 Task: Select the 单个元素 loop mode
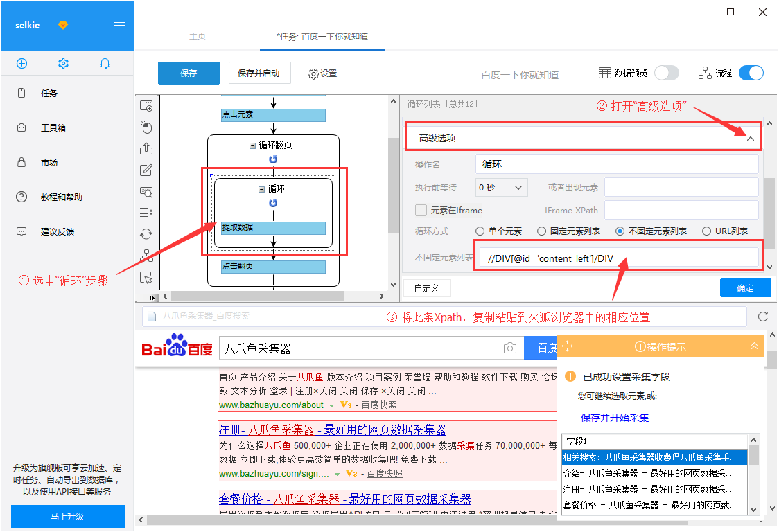point(480,231)
